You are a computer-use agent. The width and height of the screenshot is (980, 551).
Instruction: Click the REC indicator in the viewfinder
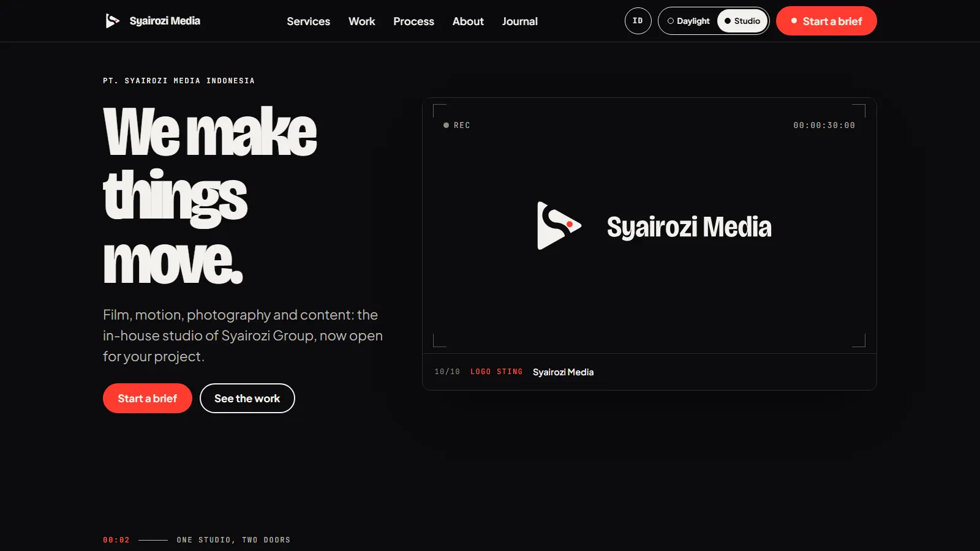pyautogui.click(x=457, y=125)
